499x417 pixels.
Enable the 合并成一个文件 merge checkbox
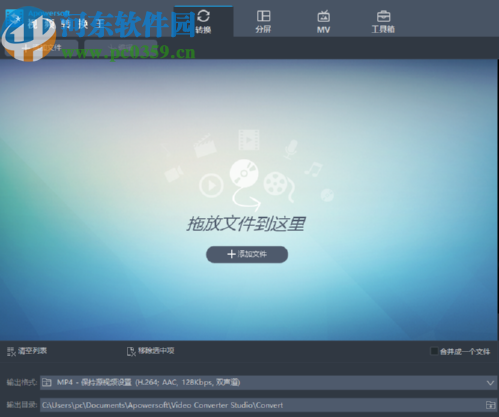pos(434,351)
